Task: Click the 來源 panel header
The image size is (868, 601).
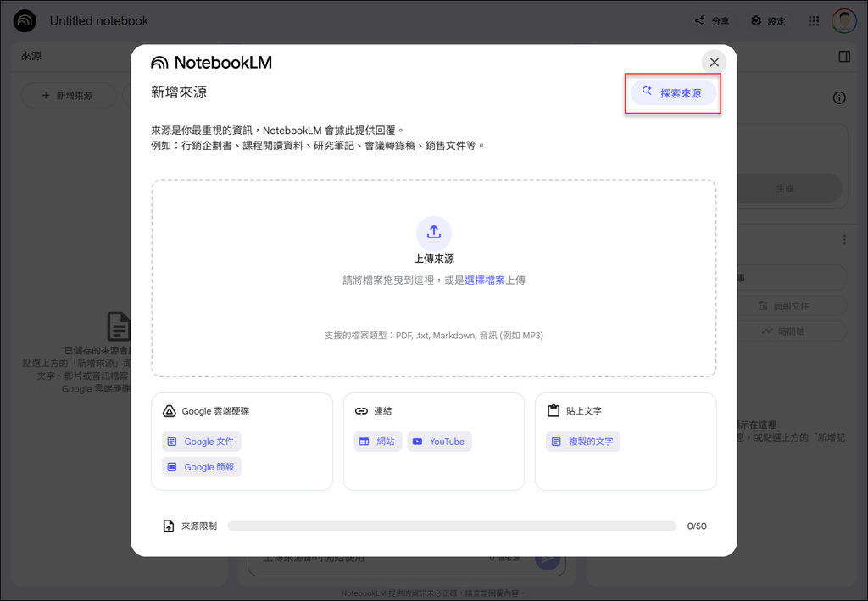Action: click(31, 57)
